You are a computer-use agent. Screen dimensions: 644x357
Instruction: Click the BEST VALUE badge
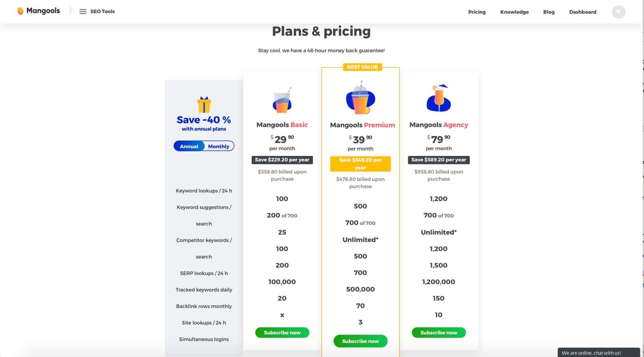click(x=362, y=67)
